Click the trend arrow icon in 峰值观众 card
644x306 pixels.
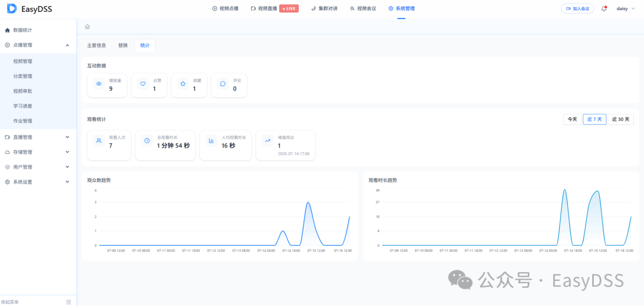pos(267,141)
